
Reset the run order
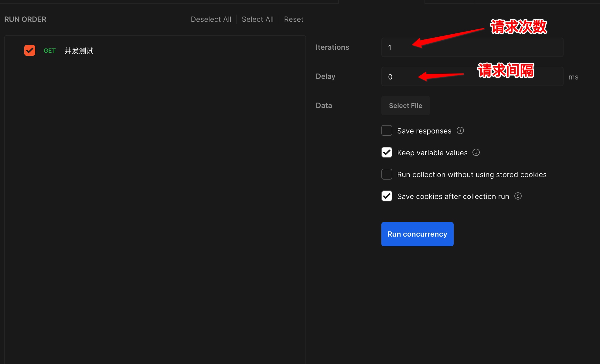293,19
